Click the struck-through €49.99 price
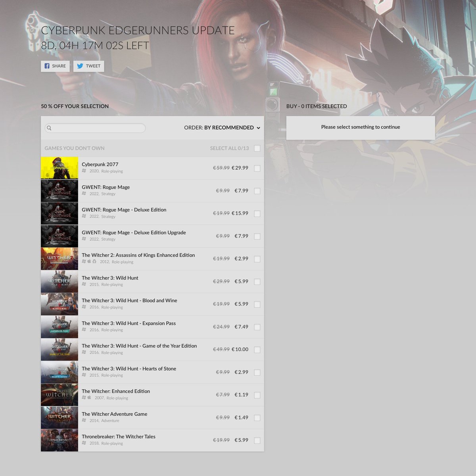The image size is (476, 476). (221, 349)
